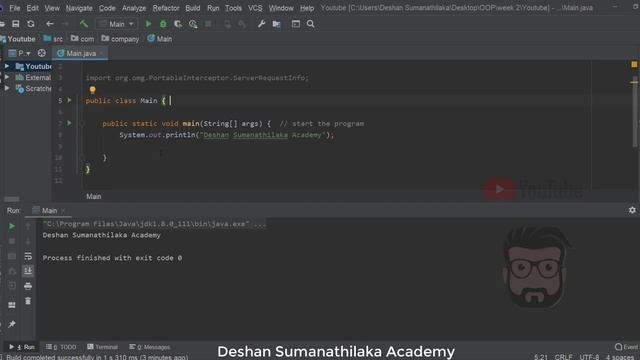Click CRLF line separator in status bar

[x=563, y=357]
